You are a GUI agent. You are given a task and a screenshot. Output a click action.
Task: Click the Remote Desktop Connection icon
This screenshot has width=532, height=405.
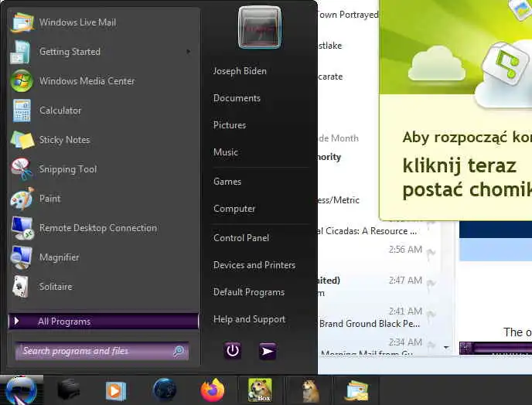pos(22,228)
